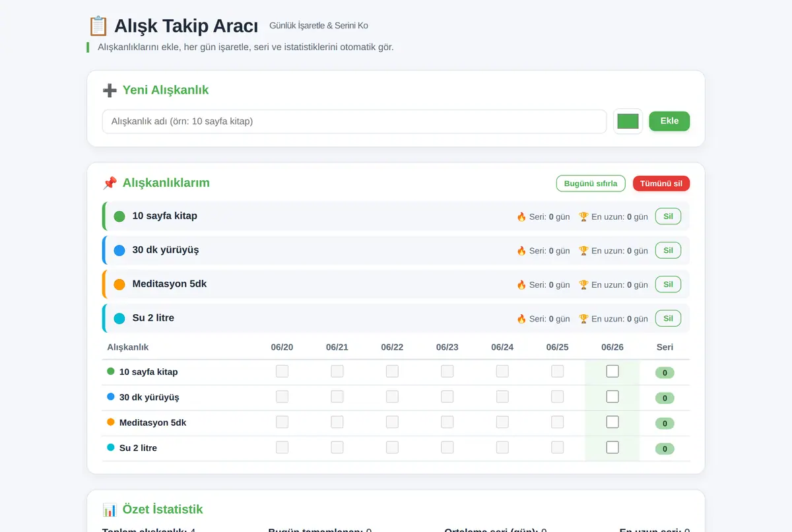The image size is (792, 532).
Task: Toggle 30 dk yürüyüş checkbox for 06/21
Action: (337, 397)
